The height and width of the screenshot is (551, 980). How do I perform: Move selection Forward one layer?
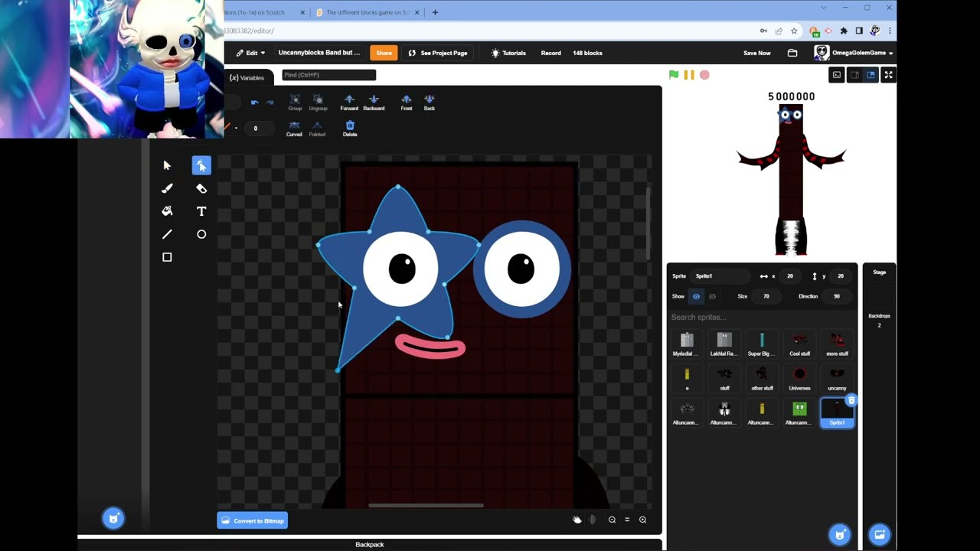coord(349,103)
